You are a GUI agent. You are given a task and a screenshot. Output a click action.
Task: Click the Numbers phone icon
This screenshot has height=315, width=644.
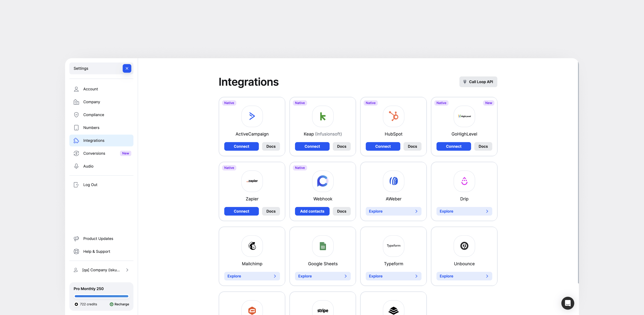[76, 128]
